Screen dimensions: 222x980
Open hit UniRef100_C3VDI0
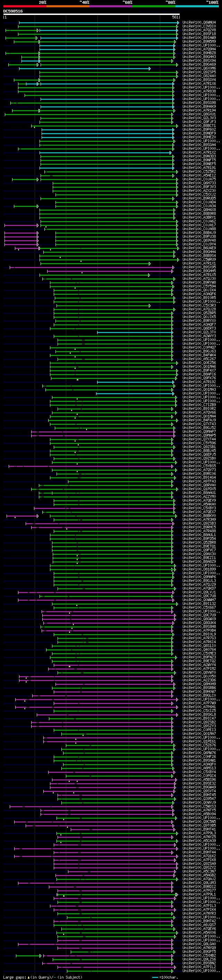coord(199,26)
